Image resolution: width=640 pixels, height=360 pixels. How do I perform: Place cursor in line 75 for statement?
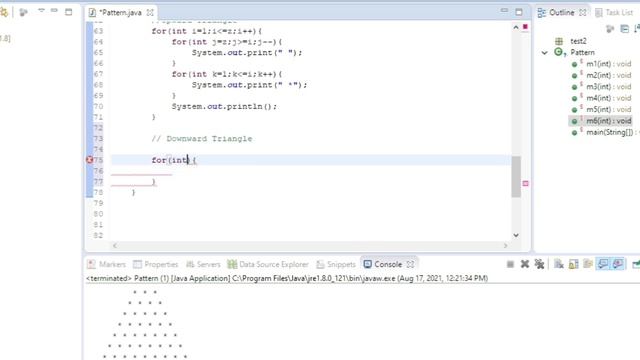pyautogui.click(x=174, y=160)
